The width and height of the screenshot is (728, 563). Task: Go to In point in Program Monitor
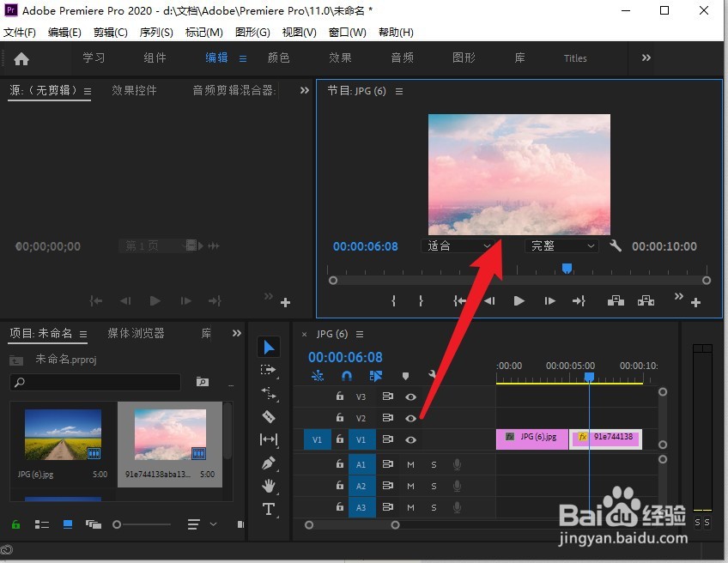(x=459, y=301)
